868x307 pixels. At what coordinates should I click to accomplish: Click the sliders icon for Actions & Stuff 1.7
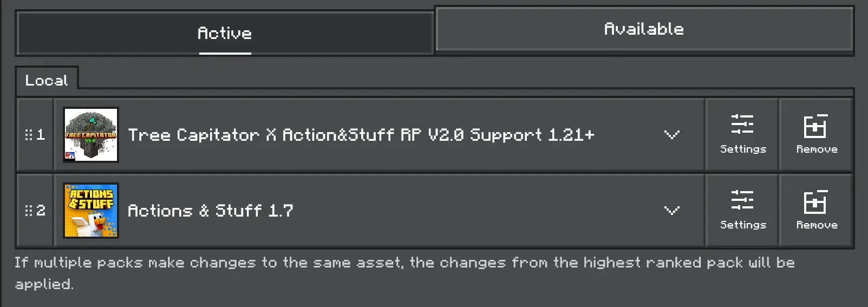tap(742, 200)
